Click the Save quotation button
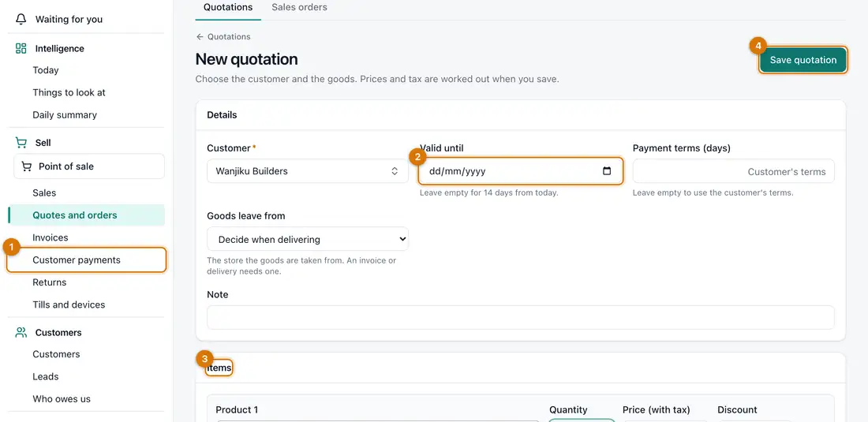The image size is (868, 422). click(x=803, y=60)
